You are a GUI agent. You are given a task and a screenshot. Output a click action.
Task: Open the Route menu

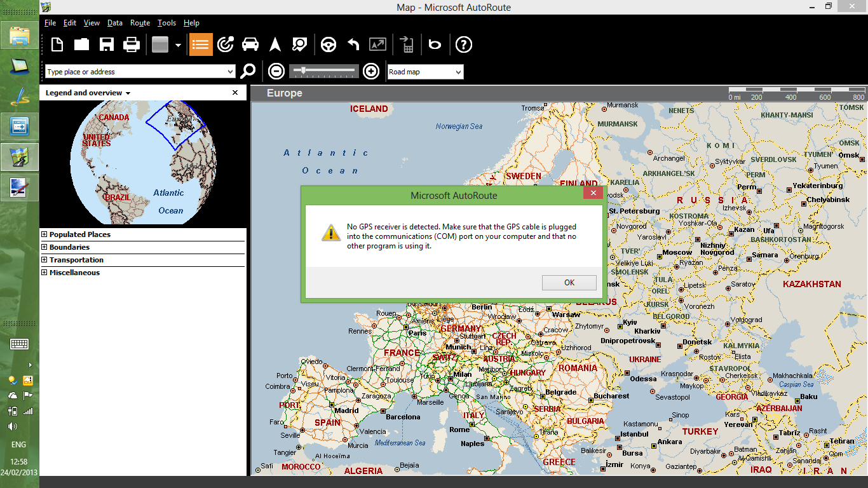pos(140,23)
